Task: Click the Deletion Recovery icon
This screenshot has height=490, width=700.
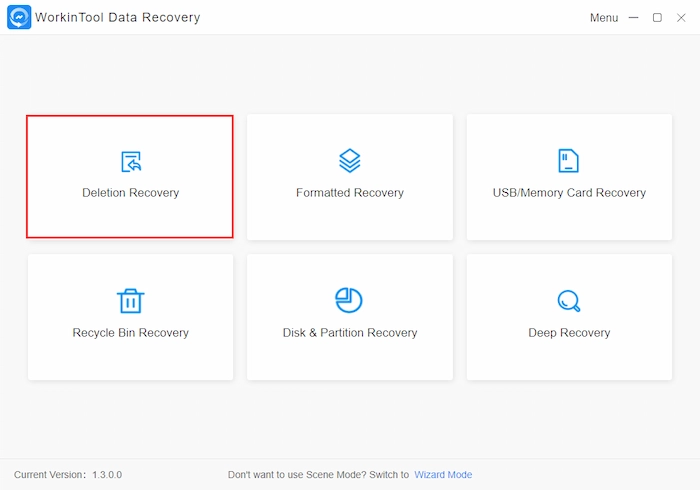Action: tap(131, 162)
